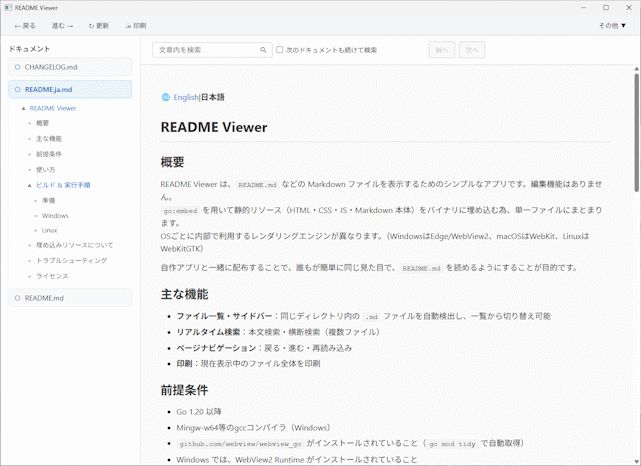Click the github.com/webview/webview_go code text
641x466 pixels.
tap(240, 444)
